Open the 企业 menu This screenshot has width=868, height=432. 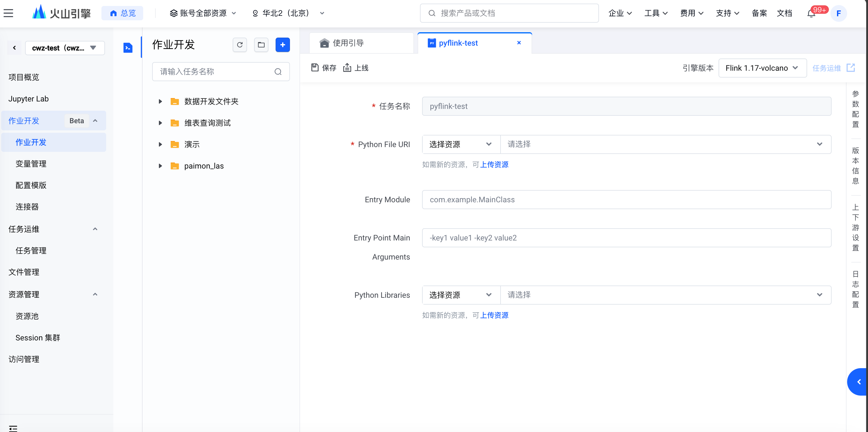click(x=620, y=13)
